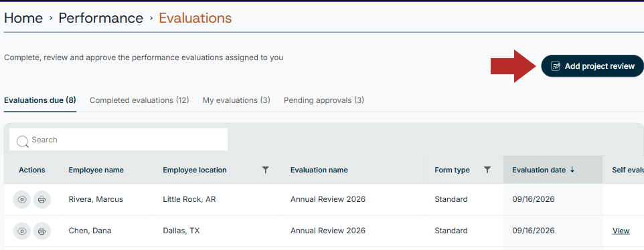The image size is (644, 250).
Task: Click Evaluations breadcrumb
Action: (195, 18)
